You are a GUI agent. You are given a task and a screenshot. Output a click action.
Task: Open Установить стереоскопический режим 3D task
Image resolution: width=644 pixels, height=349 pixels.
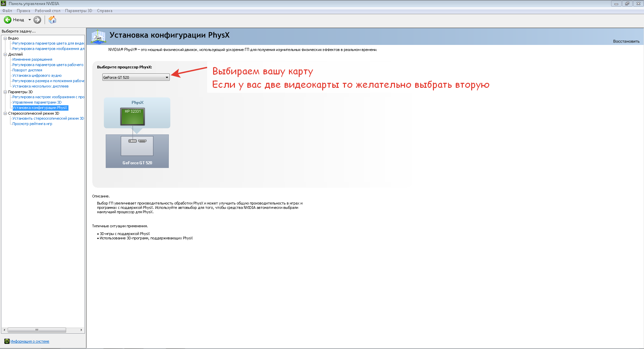pyautogui.click(x=48, y=118)
